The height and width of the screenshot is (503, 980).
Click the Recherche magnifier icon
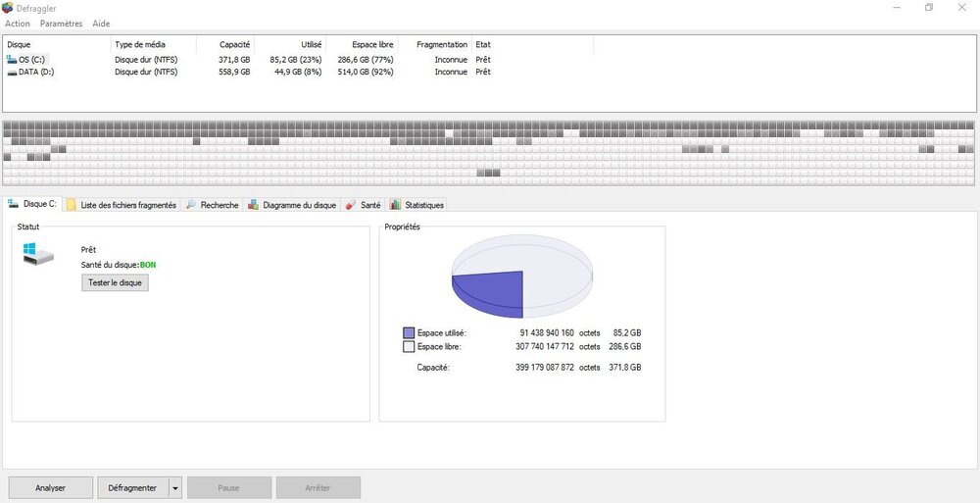[x=191, y=205]
